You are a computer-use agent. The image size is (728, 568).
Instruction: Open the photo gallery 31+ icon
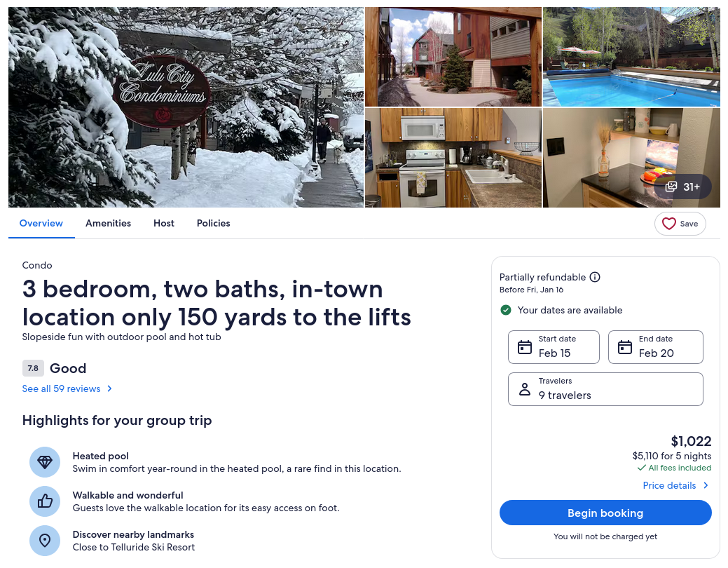tap(671, 187)
